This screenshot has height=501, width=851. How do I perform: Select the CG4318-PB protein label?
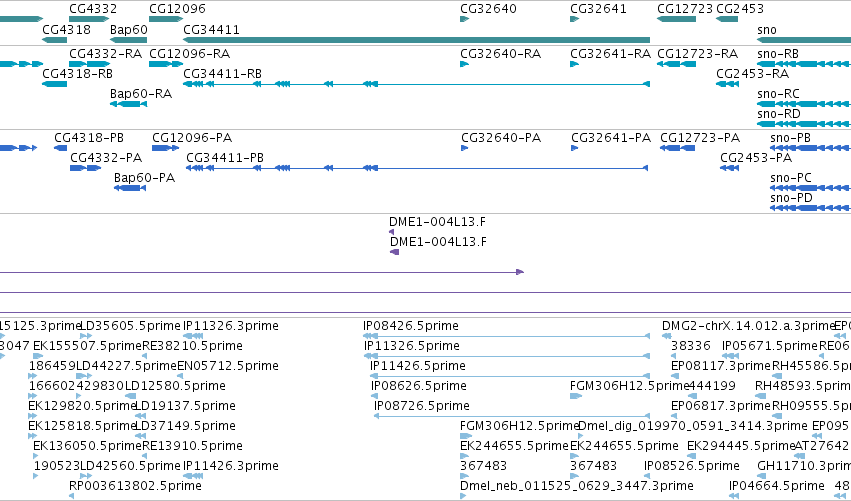(x=89, y=138)
